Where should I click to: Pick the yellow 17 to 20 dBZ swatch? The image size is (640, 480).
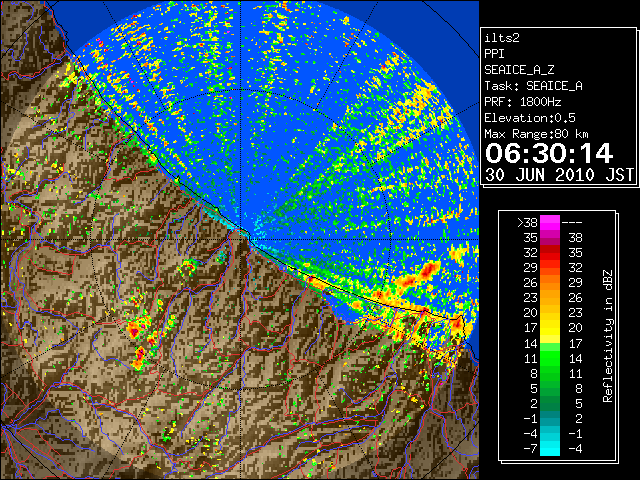pyautogui.click(x=550, y=328)
